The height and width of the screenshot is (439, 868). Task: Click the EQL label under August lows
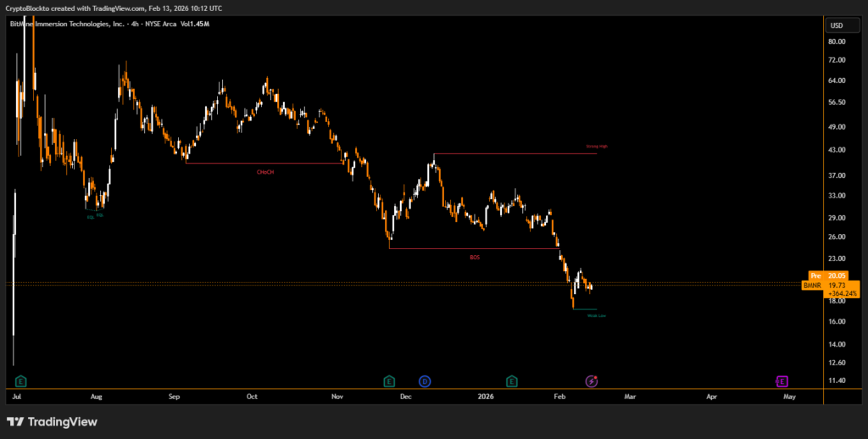coord(91,216)
